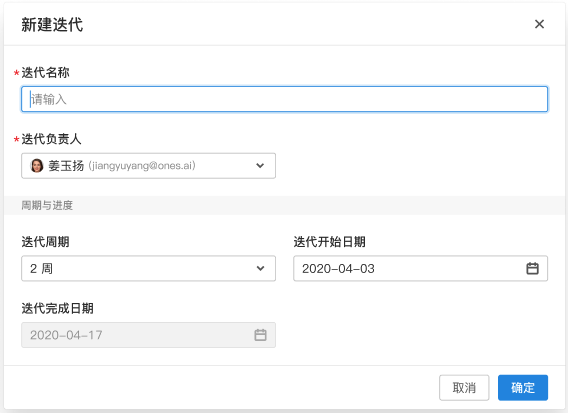The height and width of the screenshot is (413, 568).
Task: Click the 迭代负责人 label
Action: point(51,139)
